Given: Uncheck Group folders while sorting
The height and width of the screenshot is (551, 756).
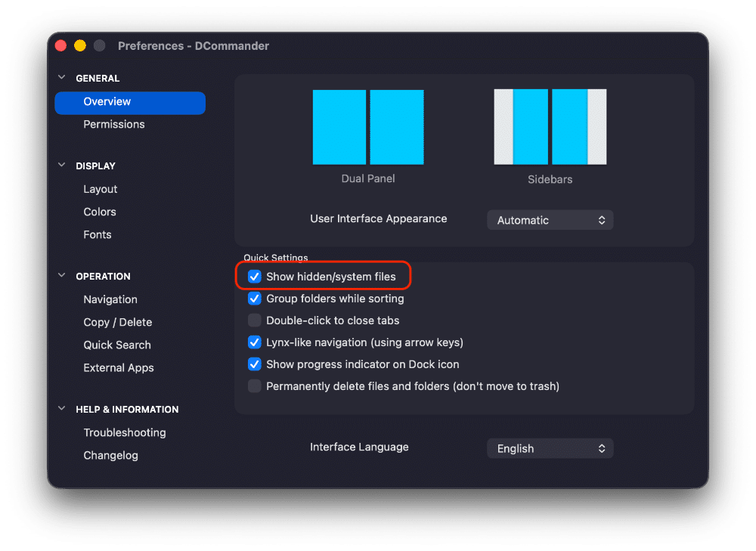Looking at the screenshot, I should click(254, 299).
